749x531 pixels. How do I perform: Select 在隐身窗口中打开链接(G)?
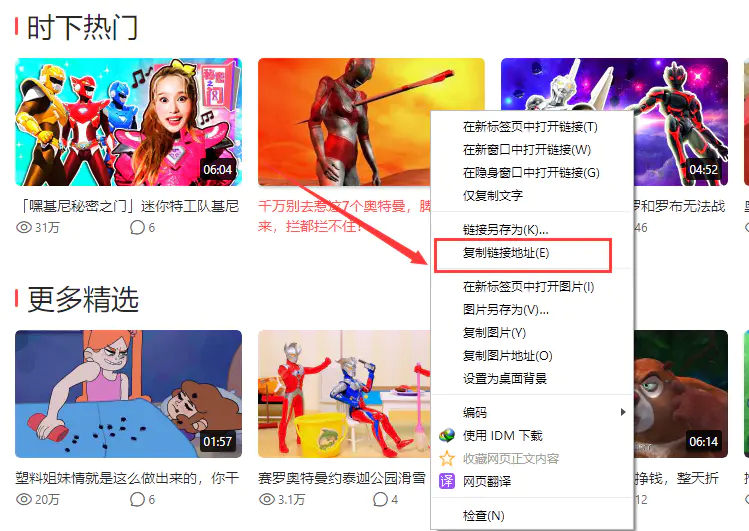pos(531,172)
